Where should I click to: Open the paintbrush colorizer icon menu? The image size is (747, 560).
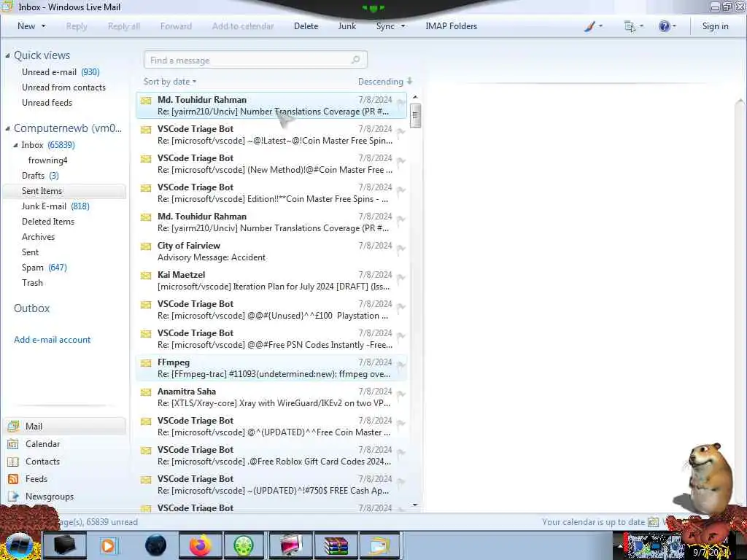point(593,26)
